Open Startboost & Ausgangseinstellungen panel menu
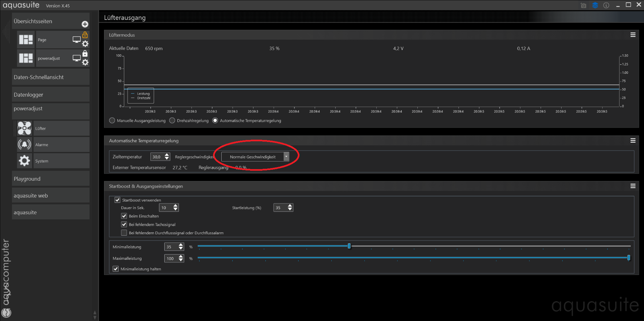Viewport: 644px width, 321px height. click(x=633, y=186)
